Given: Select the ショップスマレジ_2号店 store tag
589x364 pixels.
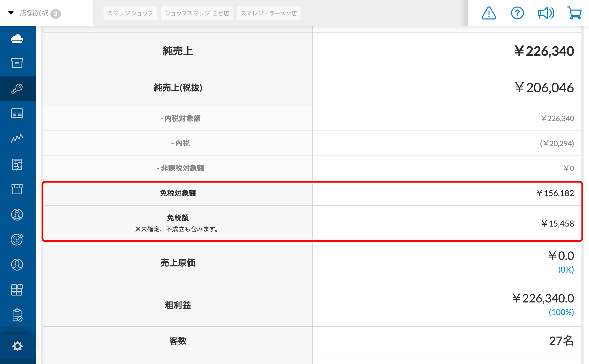Looking at the screenshot, I should 197,13.
